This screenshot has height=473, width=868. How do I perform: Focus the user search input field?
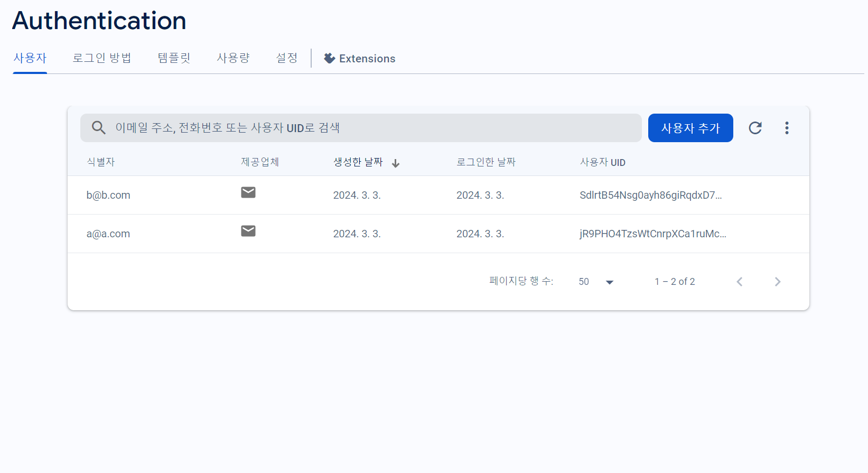(x=361, y=128)
